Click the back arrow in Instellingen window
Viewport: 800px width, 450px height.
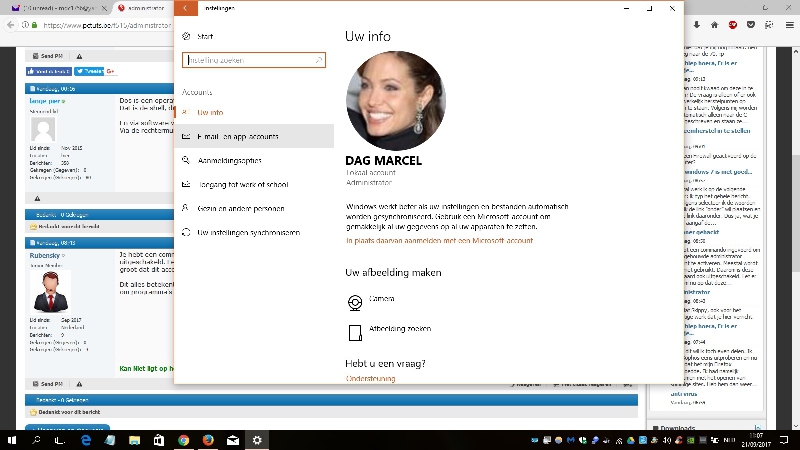pos(185,7)
